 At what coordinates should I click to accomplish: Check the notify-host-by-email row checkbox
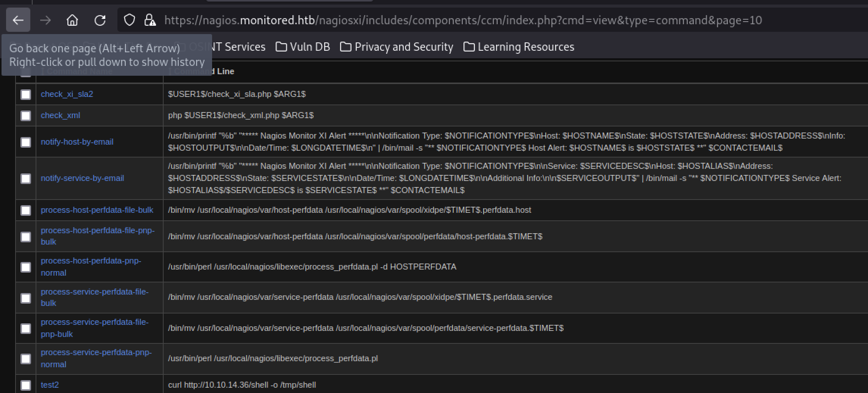point(26,142)
